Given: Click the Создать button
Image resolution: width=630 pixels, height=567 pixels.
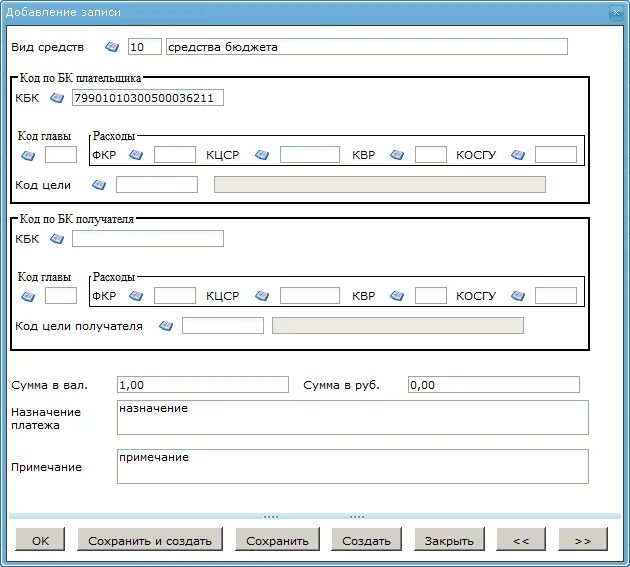Looking at the screenshot, I should coord(366,539).
